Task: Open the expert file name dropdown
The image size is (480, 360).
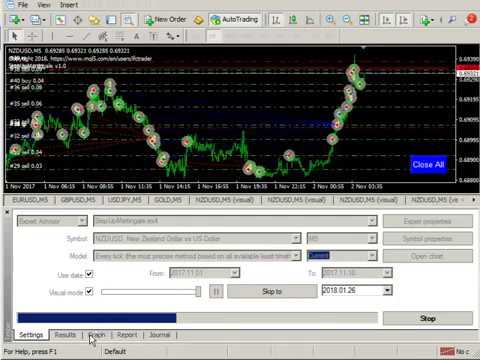Action: pyautogui.click(x=372, y=221)
